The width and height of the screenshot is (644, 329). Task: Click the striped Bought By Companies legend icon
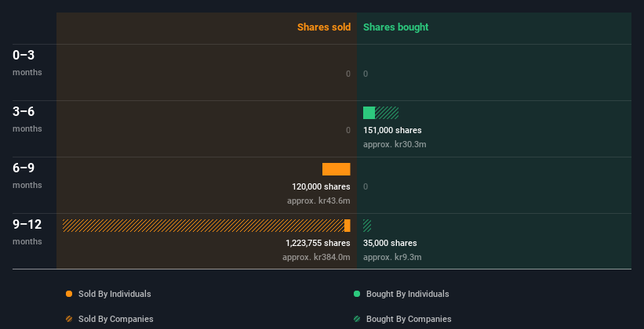[357, 319]
